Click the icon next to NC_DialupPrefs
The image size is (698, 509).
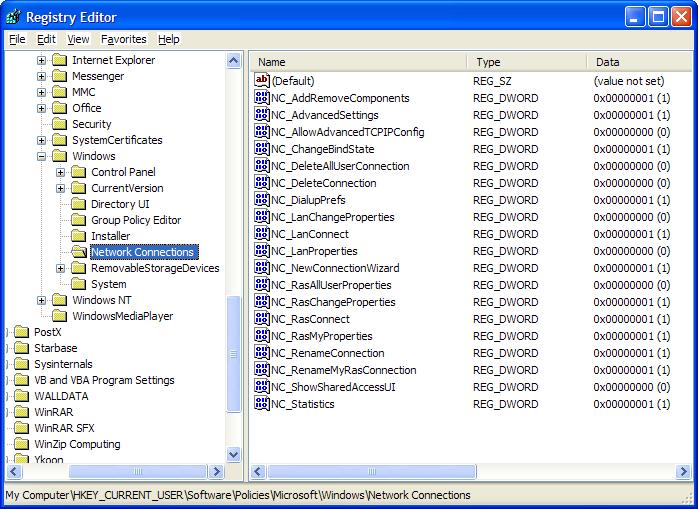tap(262, 200)
